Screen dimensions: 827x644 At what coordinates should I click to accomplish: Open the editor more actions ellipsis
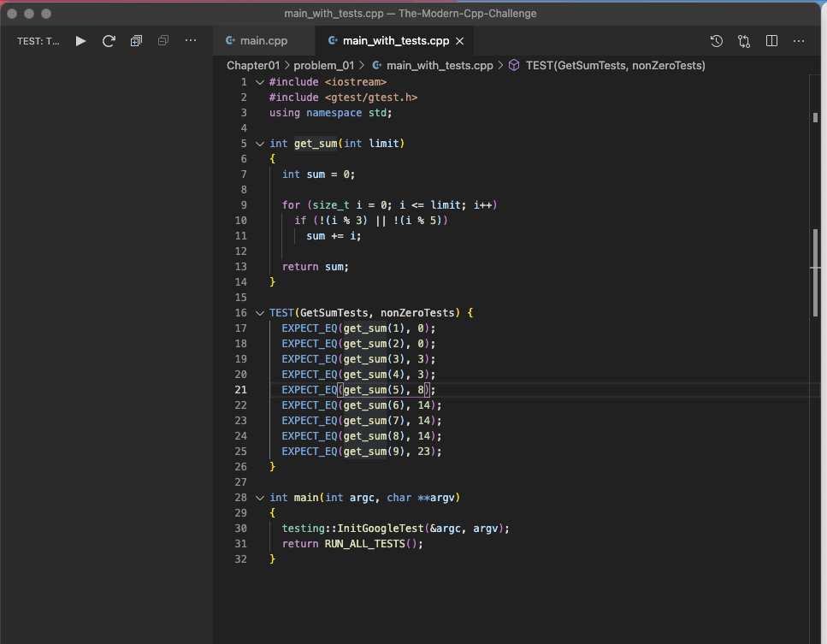[x=799, y=40]
